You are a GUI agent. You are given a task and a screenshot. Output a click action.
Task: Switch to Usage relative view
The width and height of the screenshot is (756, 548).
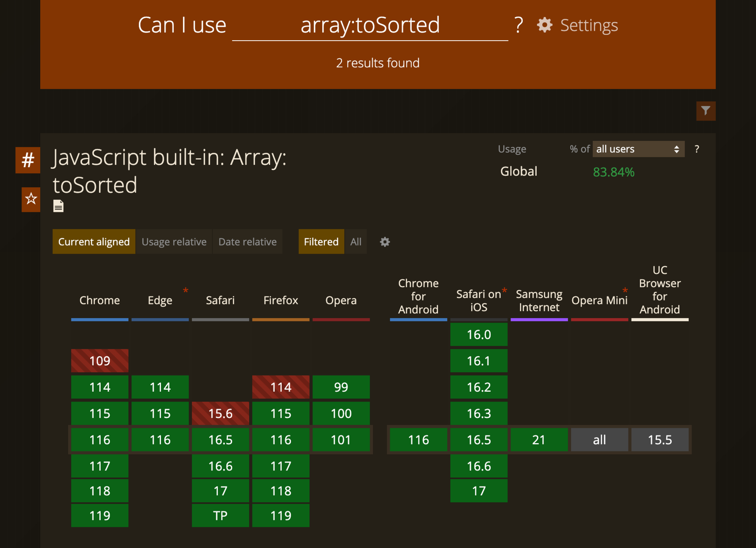174,242
